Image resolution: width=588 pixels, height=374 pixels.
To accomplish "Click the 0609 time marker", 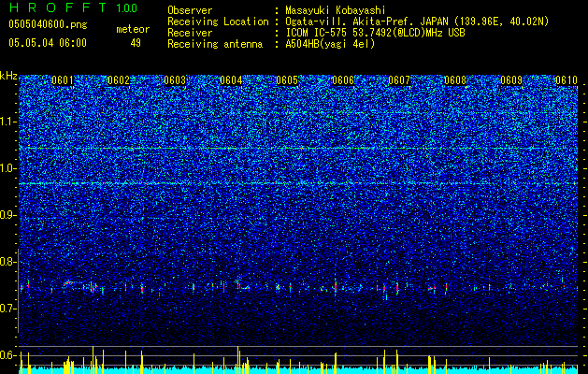I will (511, 80).
